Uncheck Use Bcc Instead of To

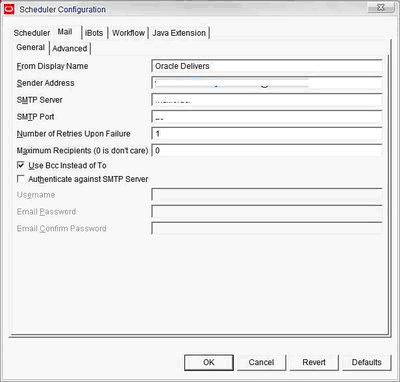[x=21, y=165]
